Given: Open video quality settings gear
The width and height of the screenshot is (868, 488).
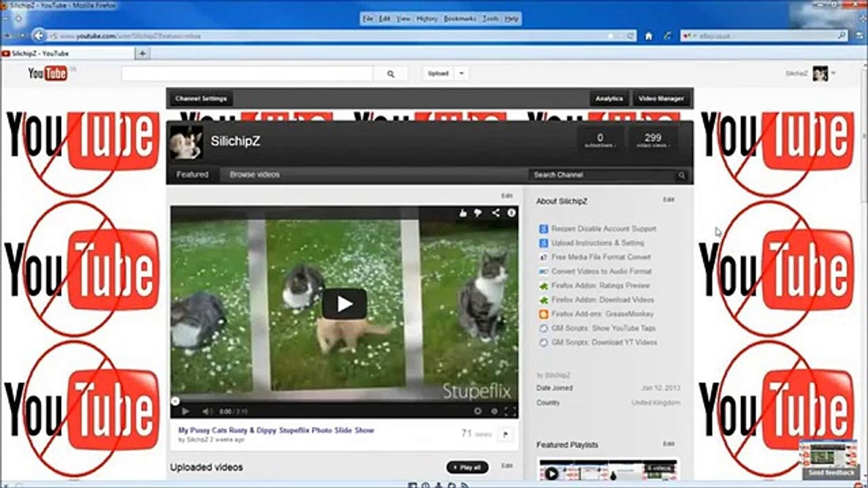Looking at the screenshot, I should point(477,411).
